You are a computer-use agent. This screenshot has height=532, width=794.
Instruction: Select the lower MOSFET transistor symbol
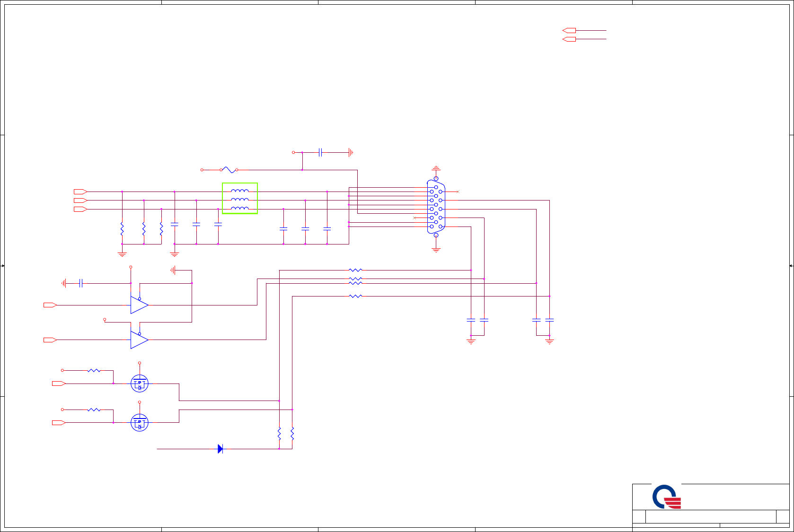[x=140, y=422]
